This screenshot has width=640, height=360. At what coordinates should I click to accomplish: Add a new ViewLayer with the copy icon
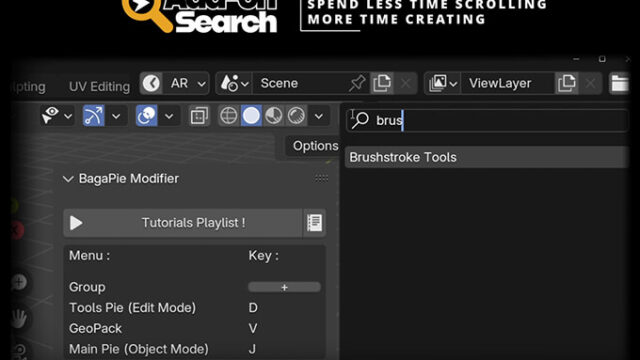[567, 83]
